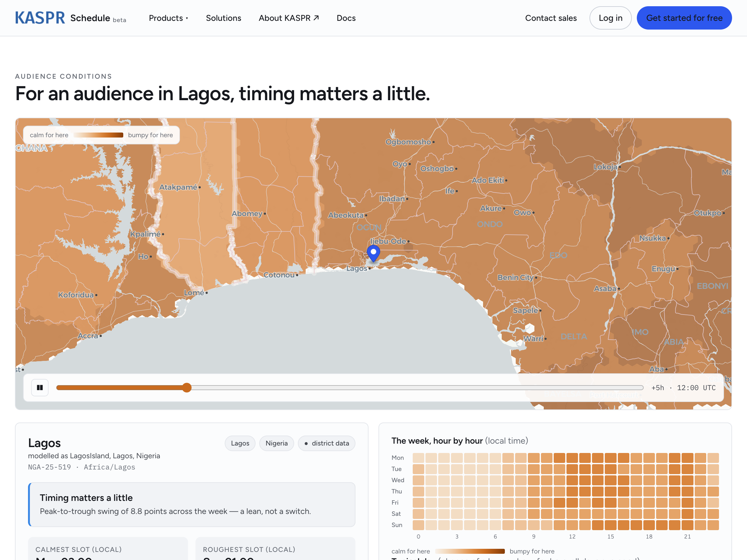
Task: Click Sun row label in heatmap
Action: pyautogui.click(x=397, y=525)
